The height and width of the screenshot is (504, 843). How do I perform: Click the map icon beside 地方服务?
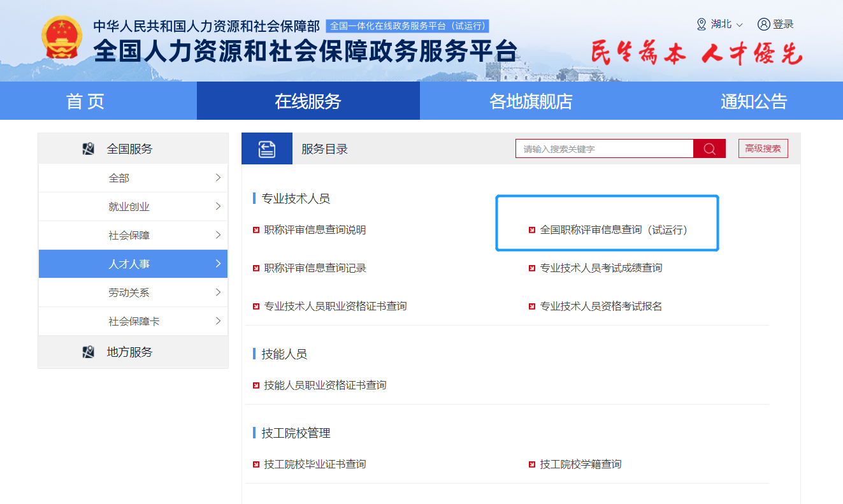89,352
